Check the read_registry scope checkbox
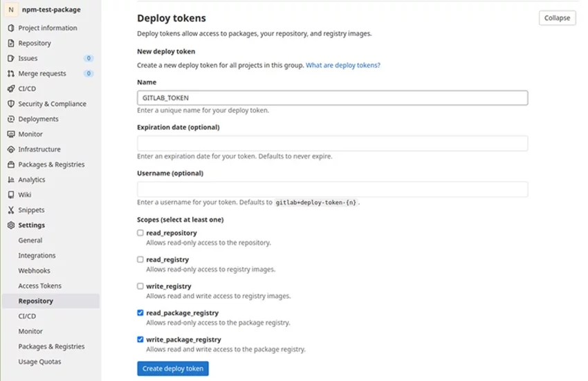 [x=140, y=259]
